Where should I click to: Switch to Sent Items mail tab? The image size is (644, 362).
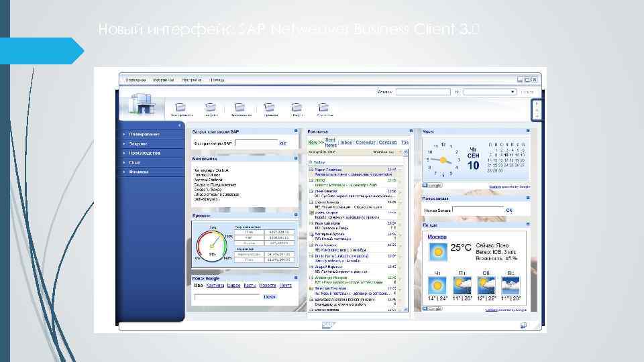tap(331, 142)
